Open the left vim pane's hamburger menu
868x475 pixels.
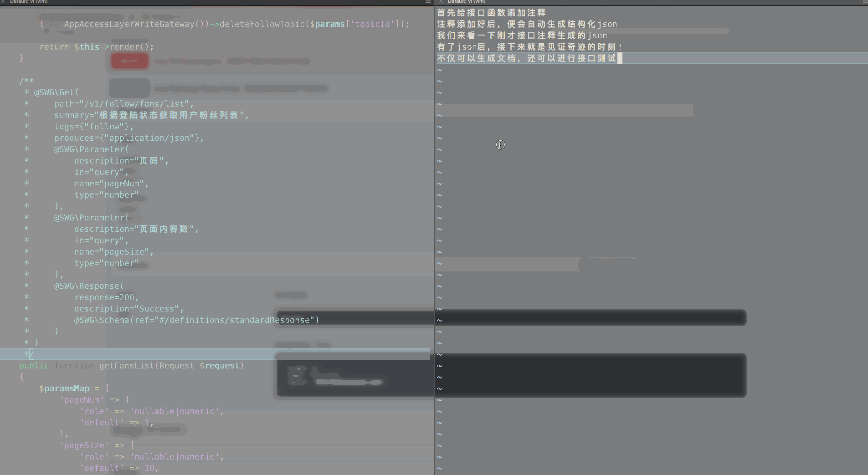(x=428, y=2)
